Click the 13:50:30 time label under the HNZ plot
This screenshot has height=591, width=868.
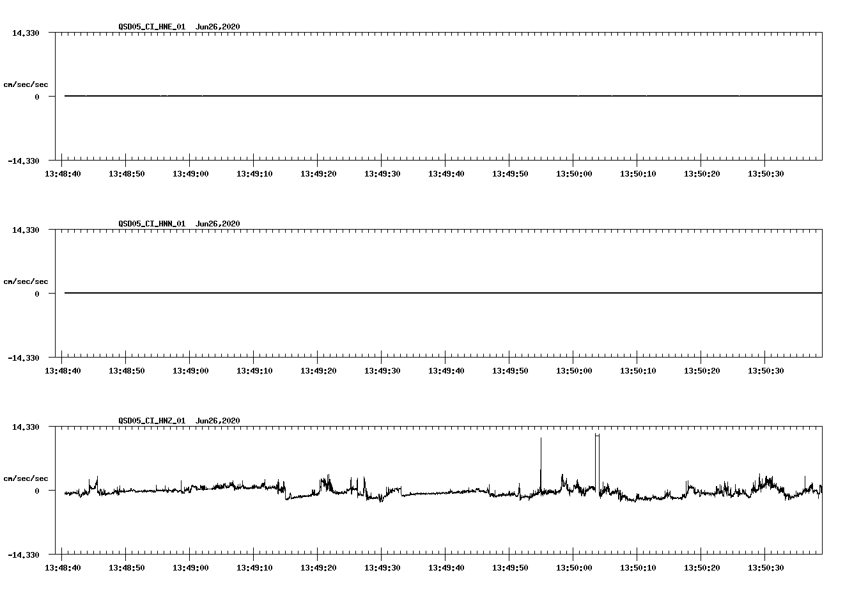[x=766, y=568]
